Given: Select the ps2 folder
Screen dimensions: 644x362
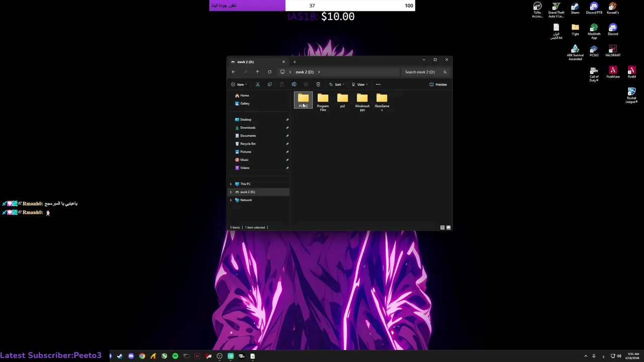Looking at the screenshot, I should 343,101.
